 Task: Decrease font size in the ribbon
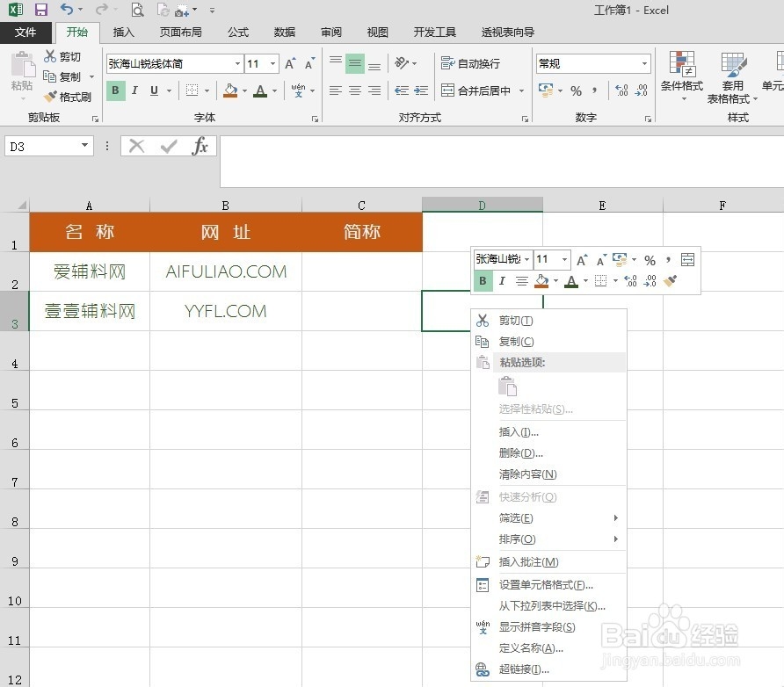tap(310, 63)
